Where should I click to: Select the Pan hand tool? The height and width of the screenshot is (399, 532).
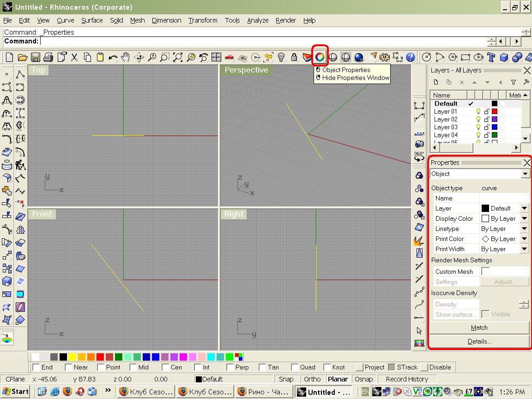126,57
